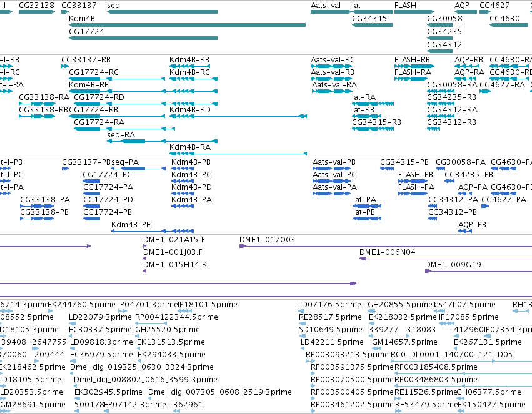
Task: Open protein FLASH-PA
Action: click(x=416, y=187)
